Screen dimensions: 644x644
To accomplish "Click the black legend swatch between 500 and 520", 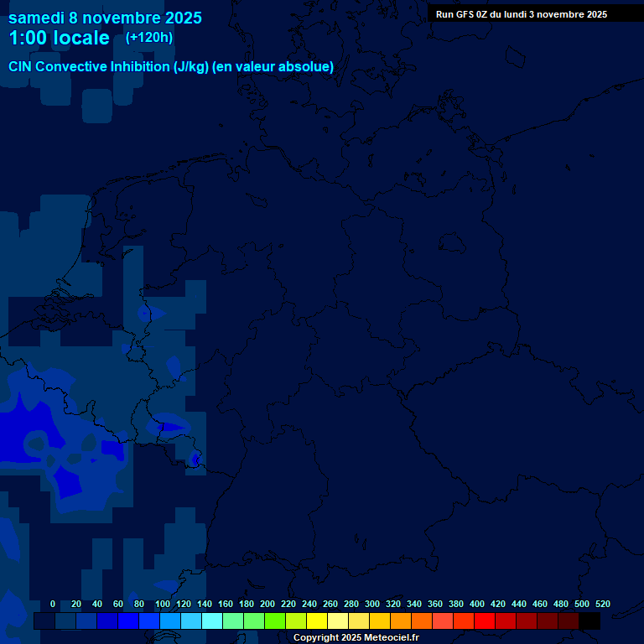I will pos(589,621).
